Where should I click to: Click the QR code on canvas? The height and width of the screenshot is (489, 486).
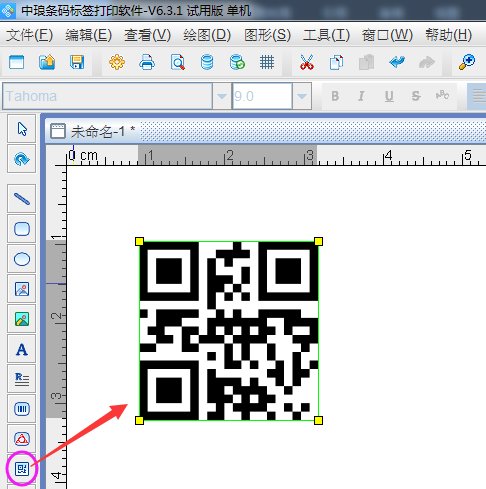tap(229, 331)
